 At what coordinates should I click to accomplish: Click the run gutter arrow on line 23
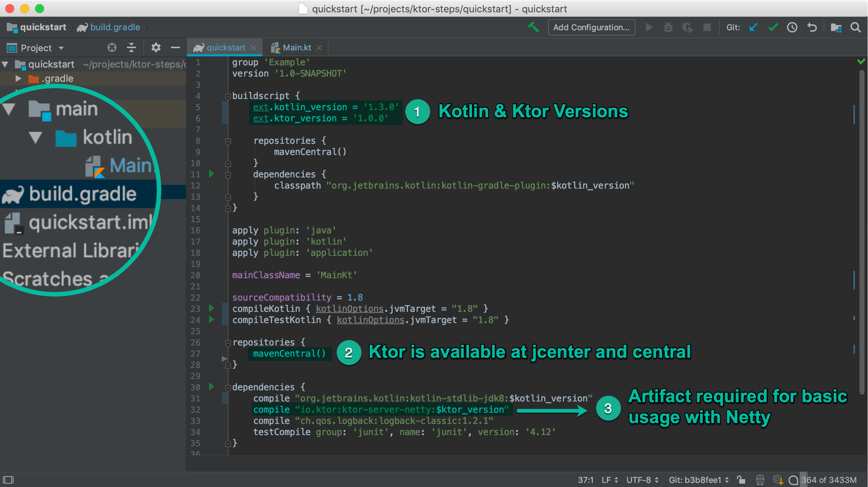point(211,308)
